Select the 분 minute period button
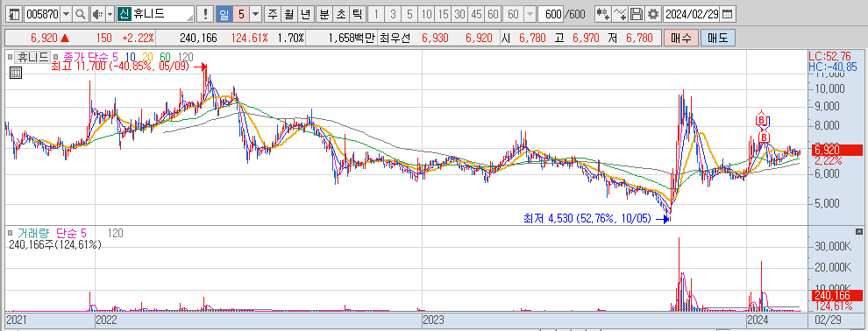 [x=324, y=14]
